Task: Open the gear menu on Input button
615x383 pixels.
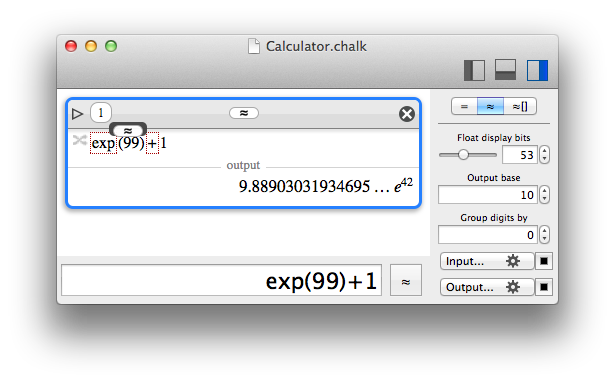Action: pos(513,261)
